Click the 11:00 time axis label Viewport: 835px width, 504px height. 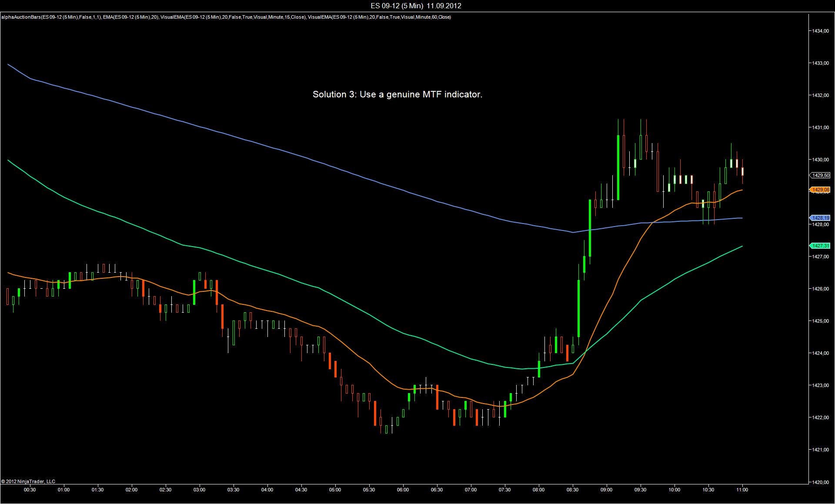pos(742,490)
